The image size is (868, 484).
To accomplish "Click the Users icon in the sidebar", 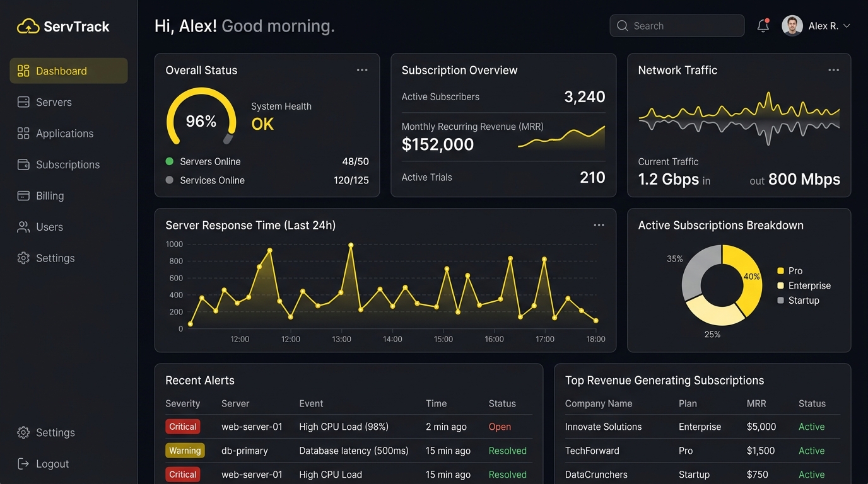I will click(x=23, y=227).
